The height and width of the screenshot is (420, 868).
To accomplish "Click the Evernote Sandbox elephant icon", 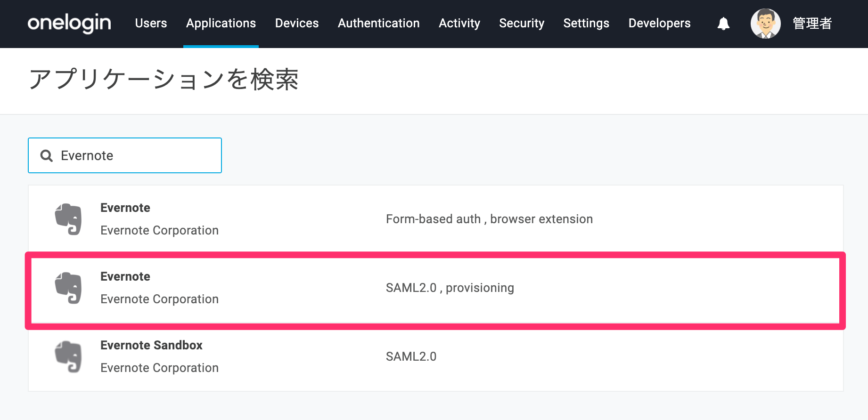I will click(x=68, y=356).
